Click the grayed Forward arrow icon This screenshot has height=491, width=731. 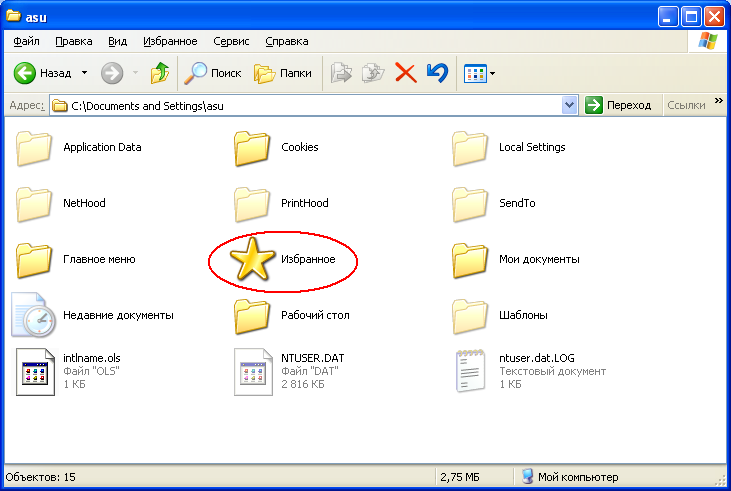coord(112,73)
